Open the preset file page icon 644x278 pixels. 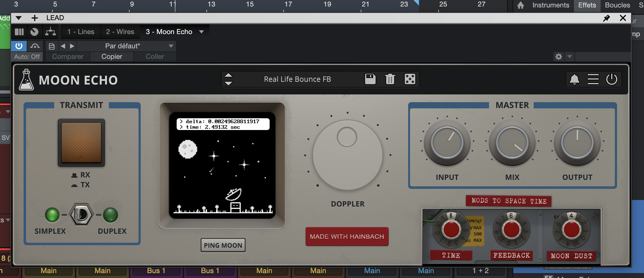(52, 46)
